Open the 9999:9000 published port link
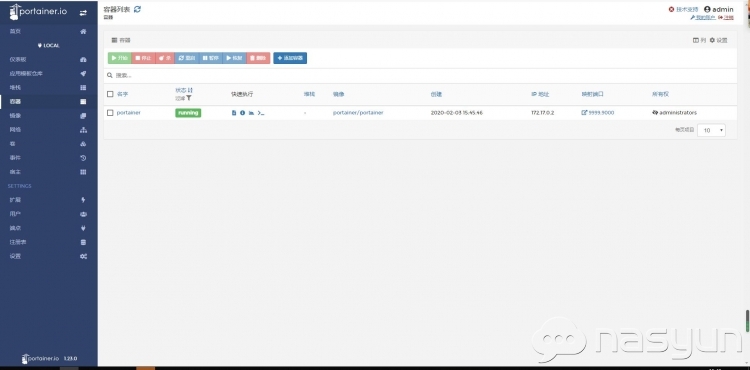Image resolution: width=750 pixels, height=370 pixels. tap(598, 113)
